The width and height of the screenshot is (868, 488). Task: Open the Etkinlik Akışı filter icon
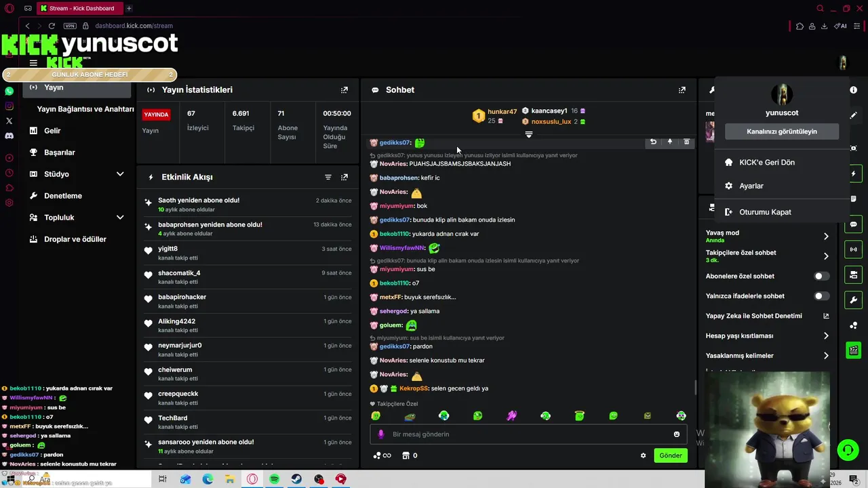(328, 177)
